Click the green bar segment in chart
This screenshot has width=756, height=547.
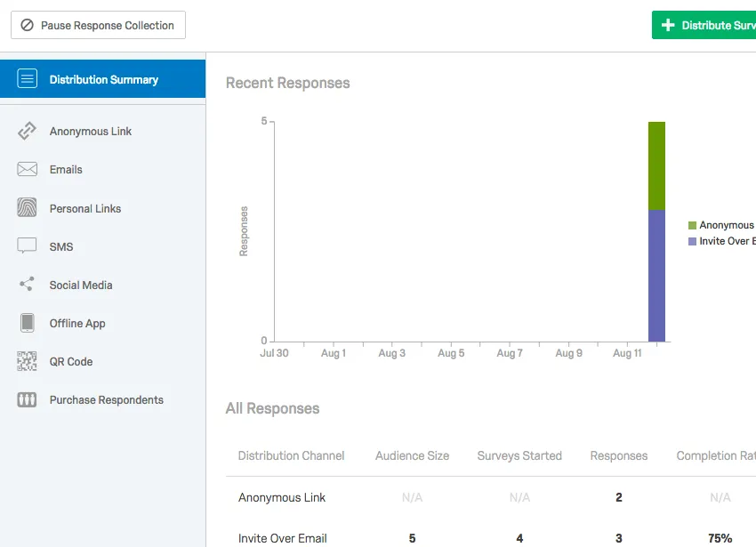tap(656, 165)
